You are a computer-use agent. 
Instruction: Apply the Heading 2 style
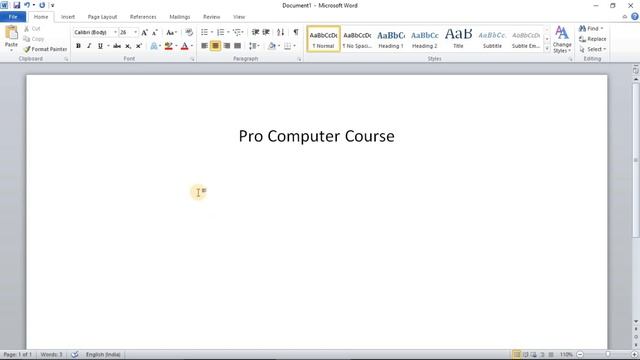click(425, 39)
